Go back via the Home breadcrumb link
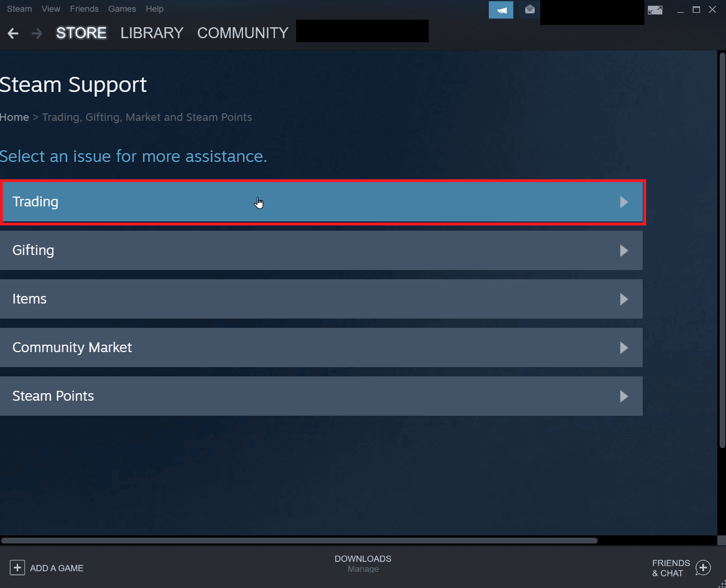 click(x=14, y=117)
